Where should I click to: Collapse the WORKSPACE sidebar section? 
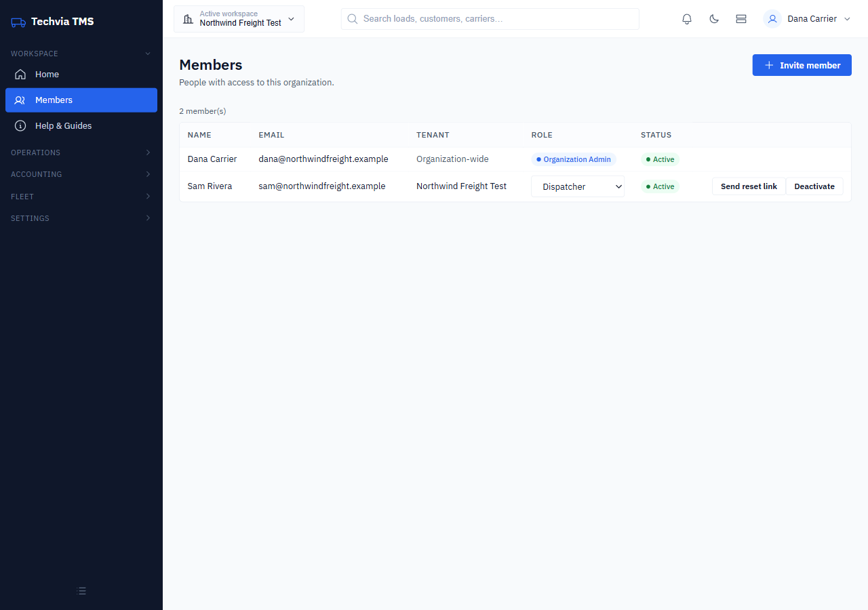click(81, 54)
